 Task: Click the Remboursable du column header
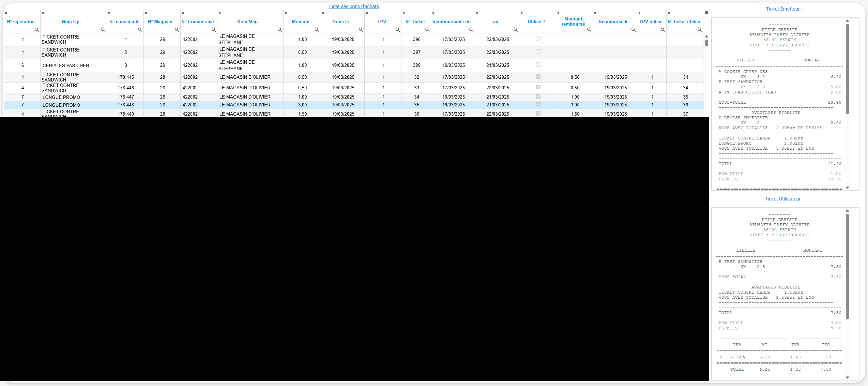pos(451,21)
